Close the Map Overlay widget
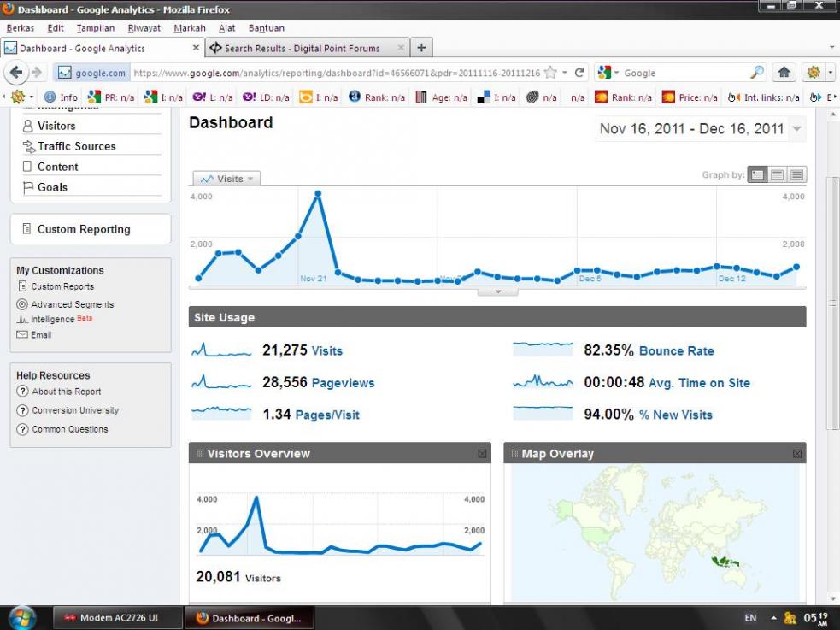 (x=796, y=454)
